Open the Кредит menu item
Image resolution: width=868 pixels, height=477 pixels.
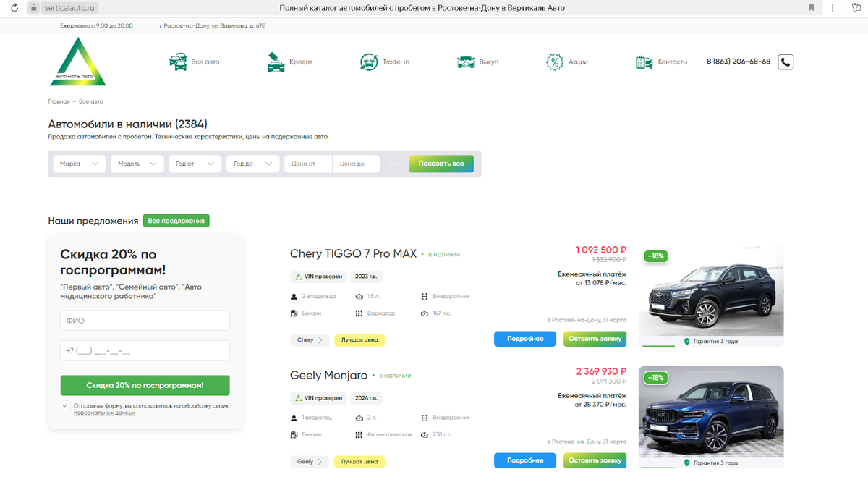(x=301, y=62)
